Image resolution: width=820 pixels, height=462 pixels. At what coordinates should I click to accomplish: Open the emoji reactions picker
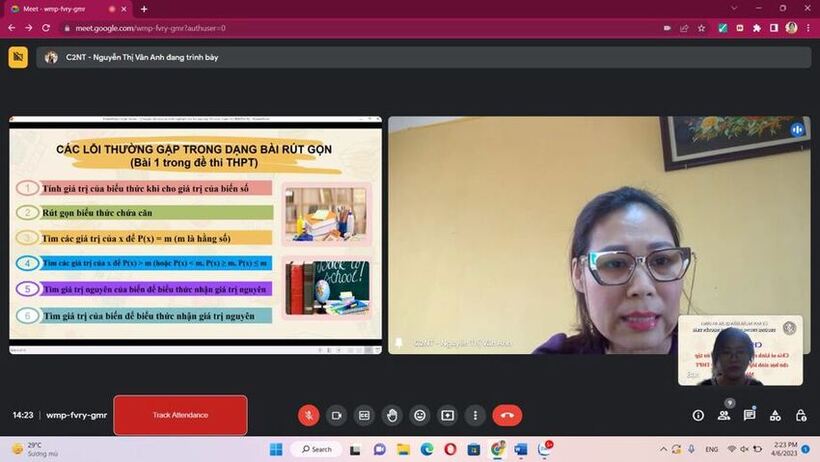420,415
